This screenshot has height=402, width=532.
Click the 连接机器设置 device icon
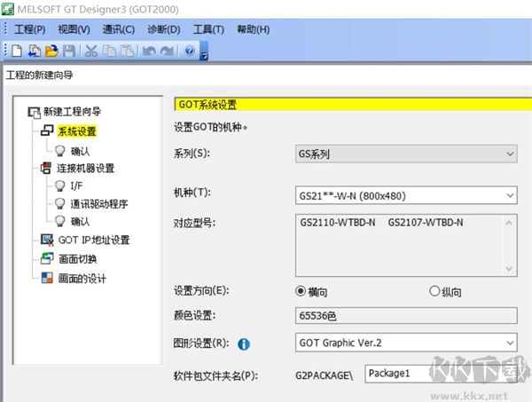tap(46, 168)
